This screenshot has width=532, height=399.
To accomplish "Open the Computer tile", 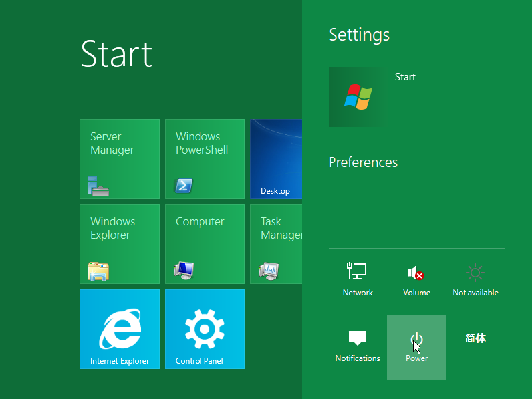I will point(205,244).
